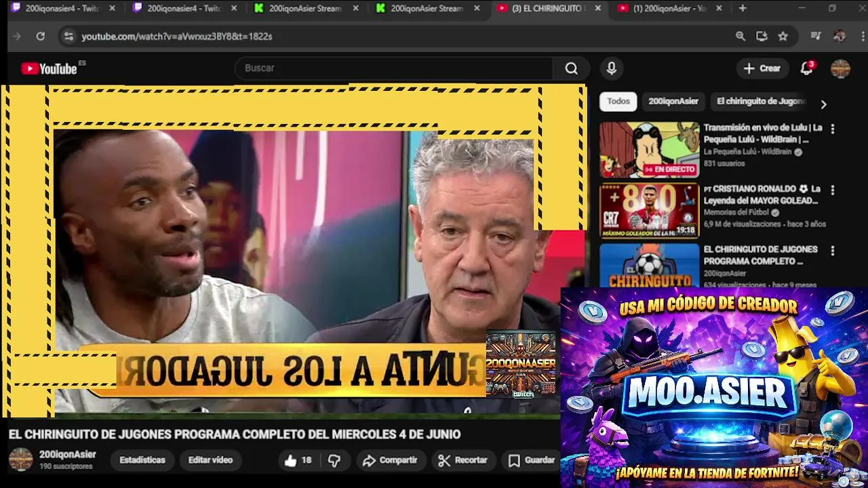Open the Chrome profile avatar
This screenshot has height=488, width=868.
pos(840,37)
